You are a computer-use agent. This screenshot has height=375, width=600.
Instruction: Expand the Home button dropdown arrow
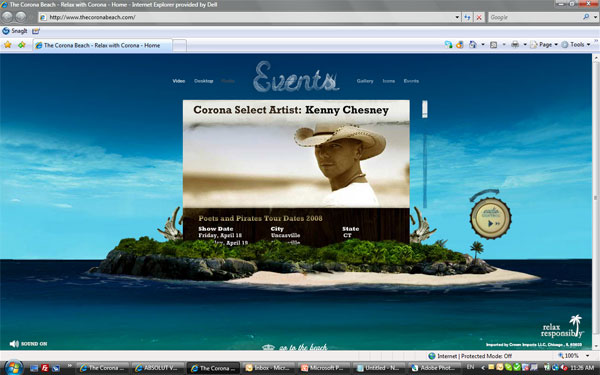[483, 45]
